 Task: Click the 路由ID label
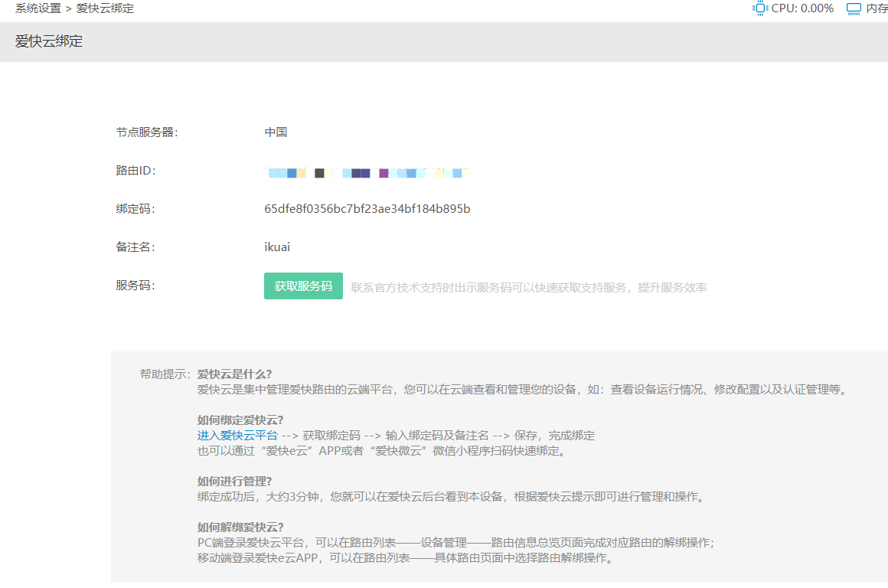tap(136, 171)
